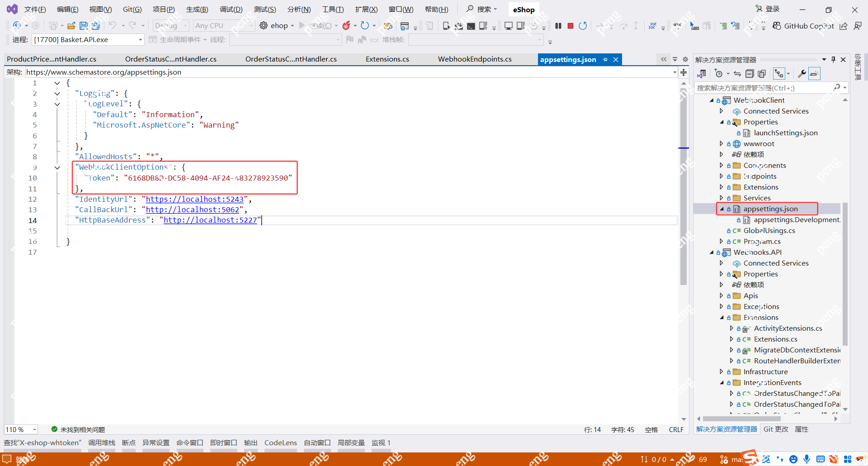Open the 属性 panel tab
The image size is (868, 466).
[x=802, y=429]
